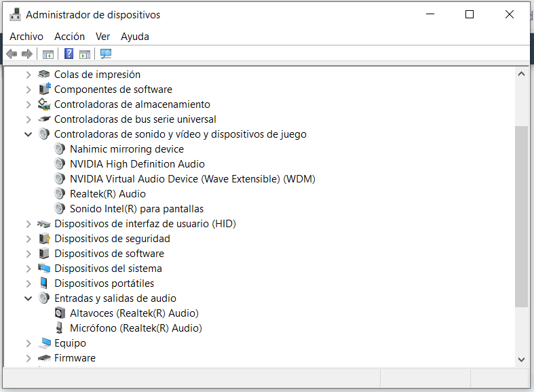Expand Dispositivos del sistema node
Image resolution: width=534 pixels, height=392 pixels.
(28, 269)
